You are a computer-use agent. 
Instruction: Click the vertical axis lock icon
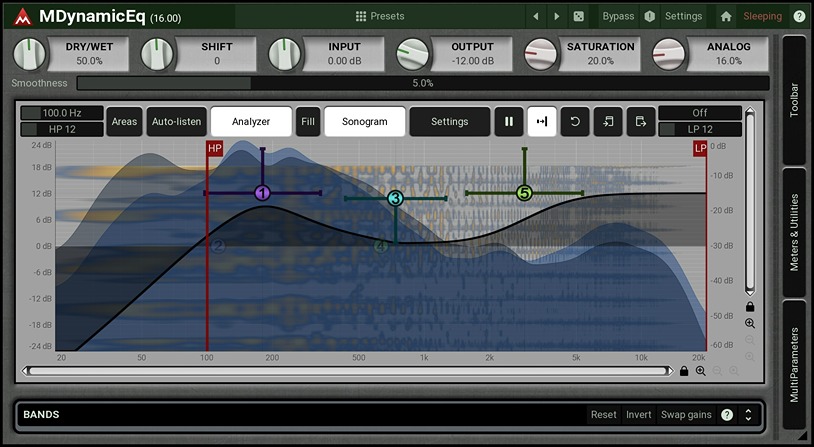coord(750,307)
